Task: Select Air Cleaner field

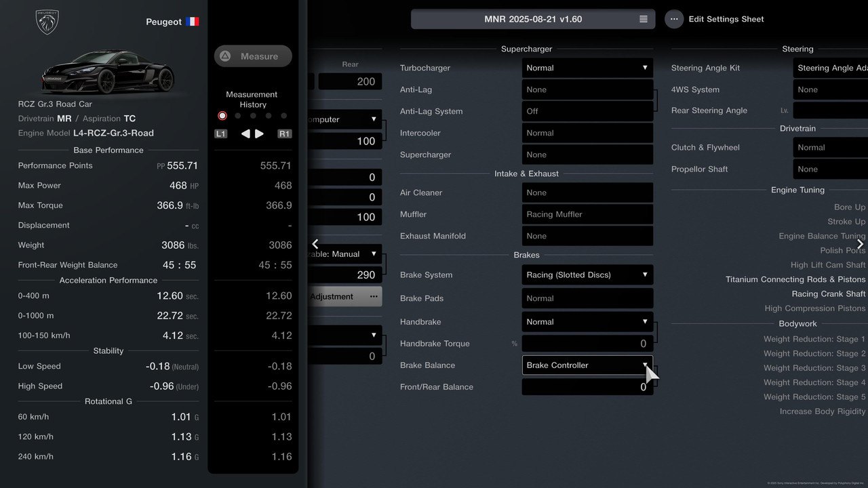Action: pos(587,192)
